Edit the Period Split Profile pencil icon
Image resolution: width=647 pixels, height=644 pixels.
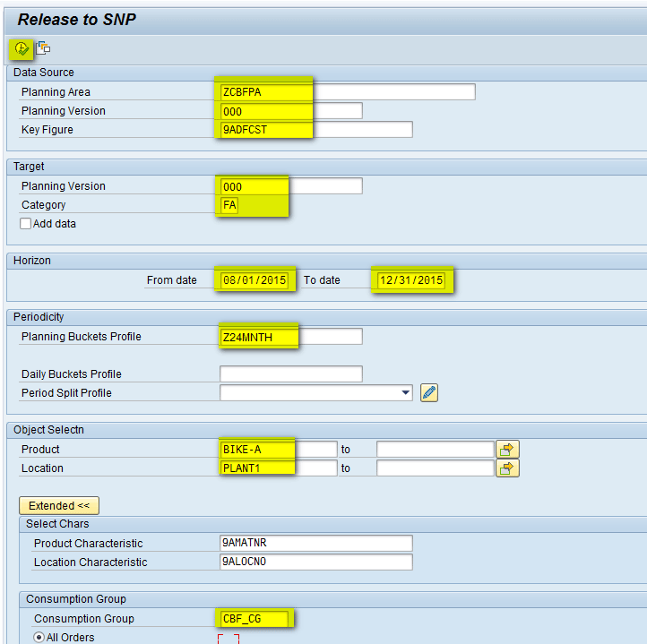(428, 392)
